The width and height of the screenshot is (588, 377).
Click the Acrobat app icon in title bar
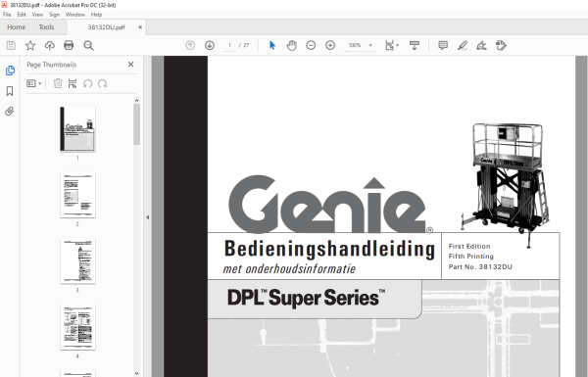pos(4,5)
